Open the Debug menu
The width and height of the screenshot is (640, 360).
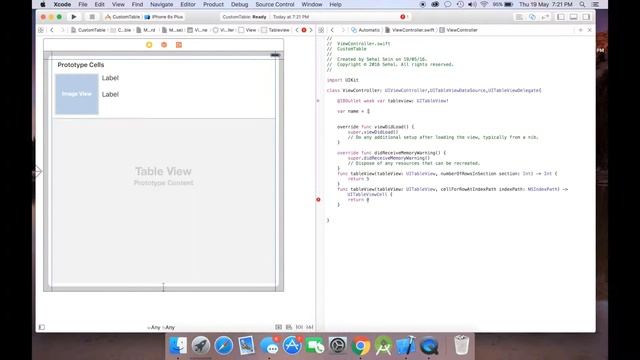(240, 4)
